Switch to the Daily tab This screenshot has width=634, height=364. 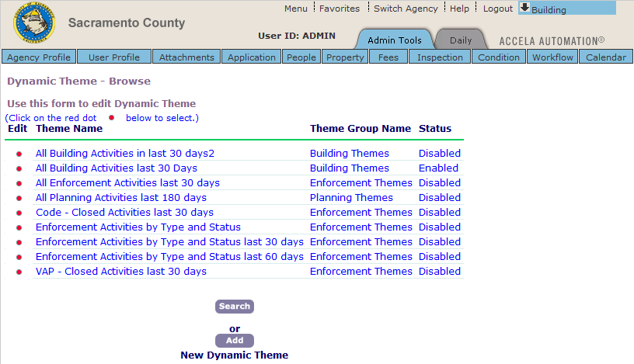[460, 40]
